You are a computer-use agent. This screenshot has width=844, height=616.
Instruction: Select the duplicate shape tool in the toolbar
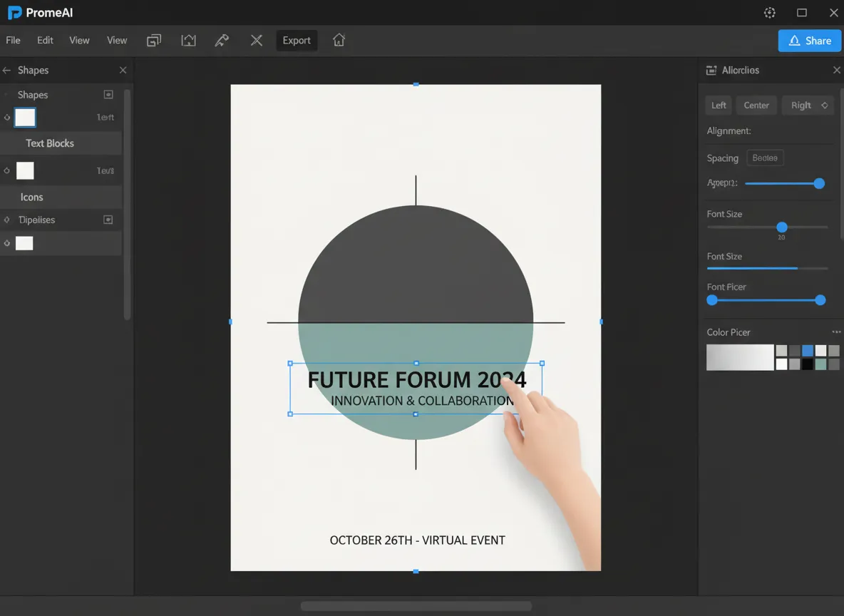click(153, 41)
